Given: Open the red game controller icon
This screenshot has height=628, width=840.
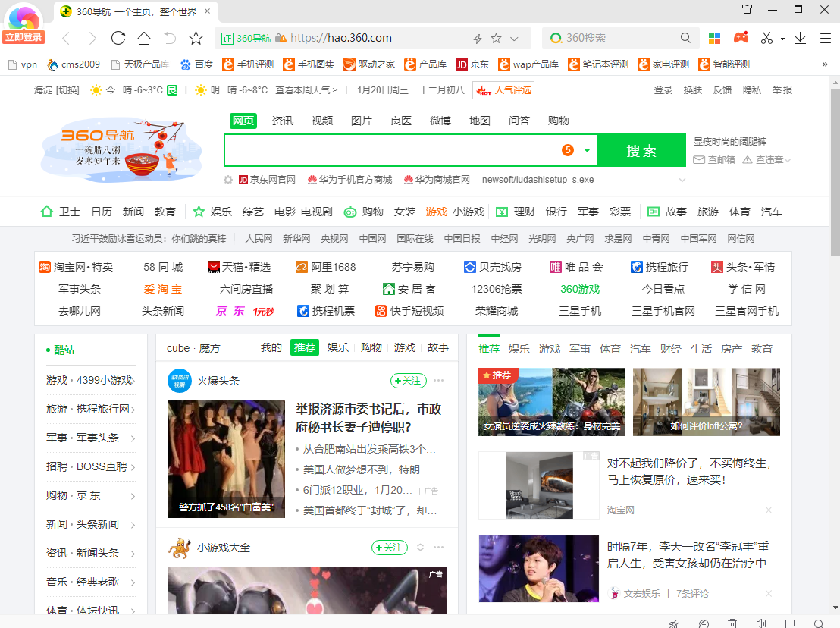Looking at the screenshot, I should pos(741,37).
